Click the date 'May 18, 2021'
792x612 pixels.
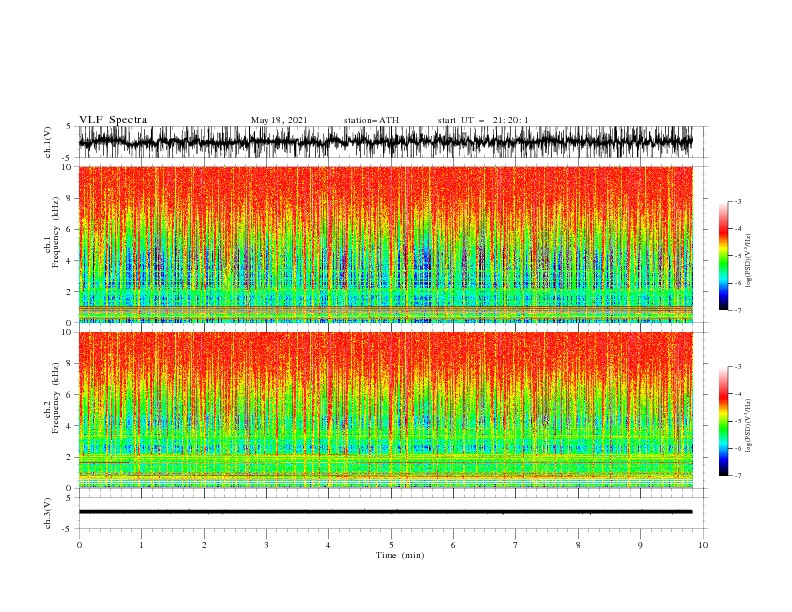(x=279, y=120)
